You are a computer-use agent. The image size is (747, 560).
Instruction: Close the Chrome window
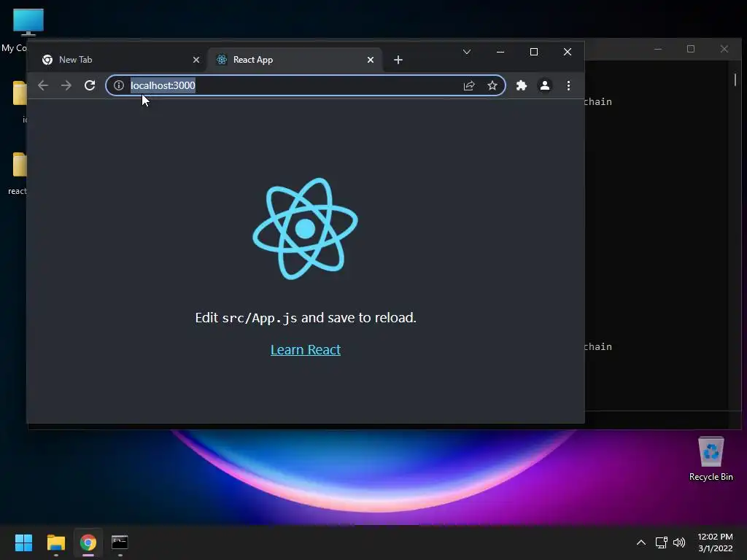568,52
